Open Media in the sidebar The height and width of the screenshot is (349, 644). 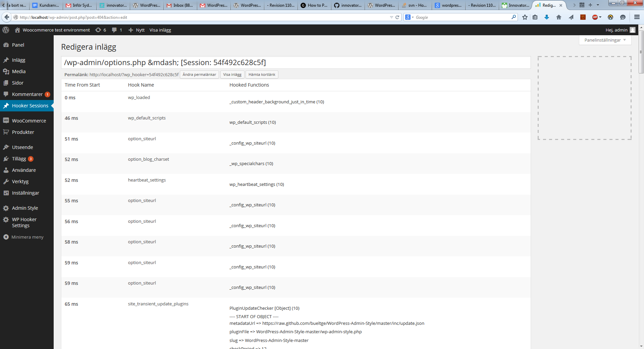[x=27, y=71]
